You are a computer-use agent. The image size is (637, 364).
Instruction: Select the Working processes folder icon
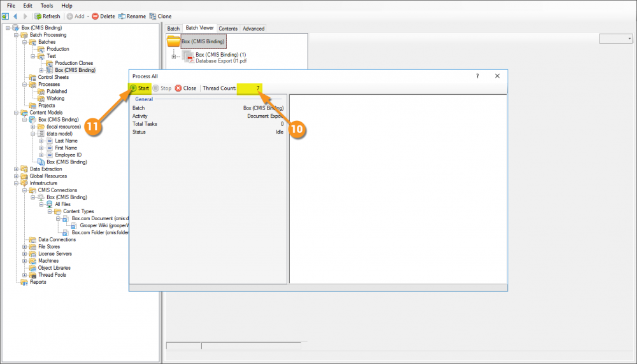coord(41,99)
